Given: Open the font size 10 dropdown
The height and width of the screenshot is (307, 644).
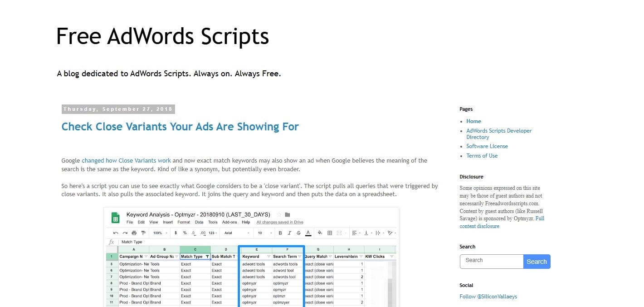Looking at the screenshot, I should [x=264, y=233].
